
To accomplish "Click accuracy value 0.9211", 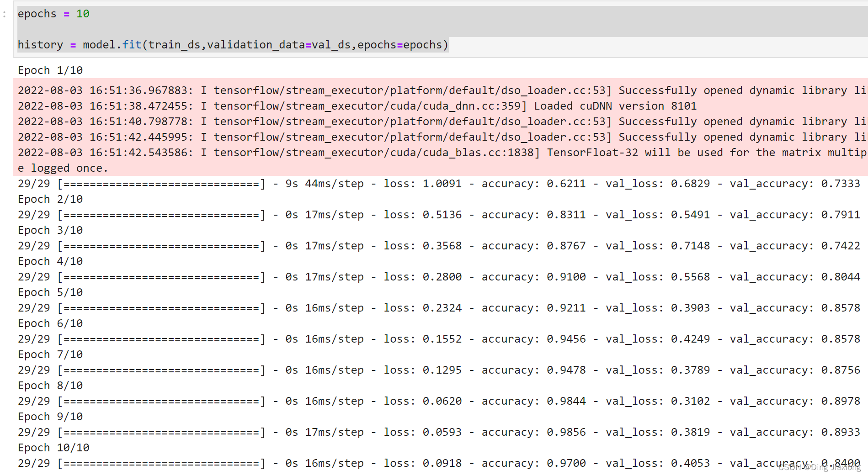I will [566, 308].
